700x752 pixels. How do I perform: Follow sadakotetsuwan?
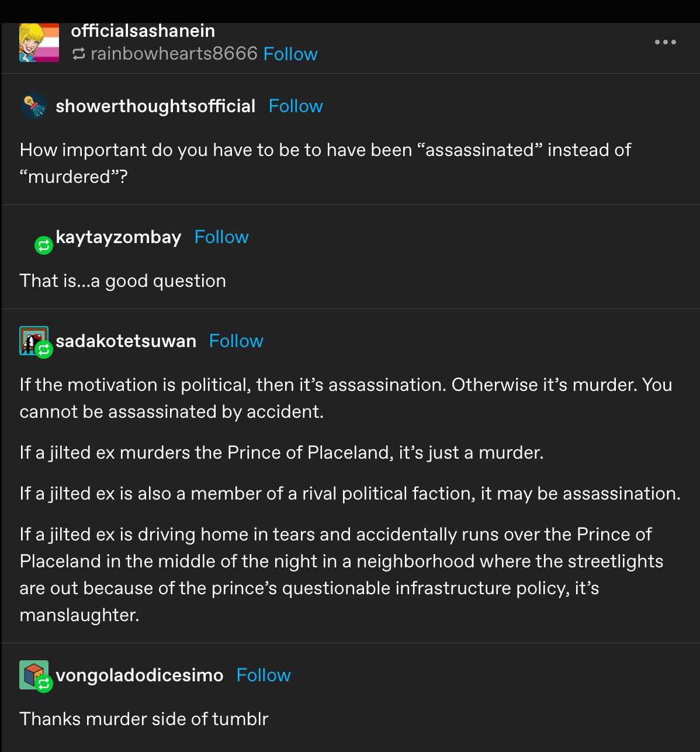coord(235,341)
